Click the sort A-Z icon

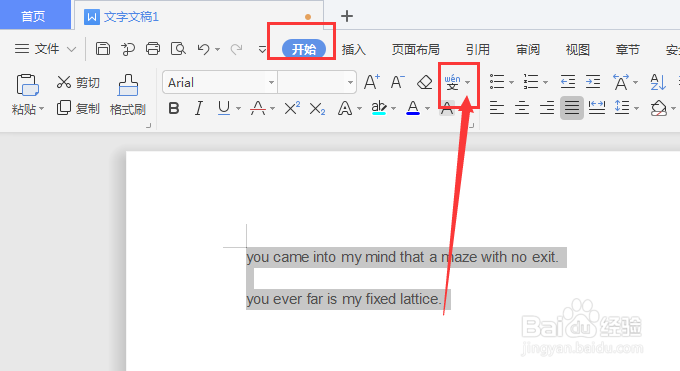point(658,82)
